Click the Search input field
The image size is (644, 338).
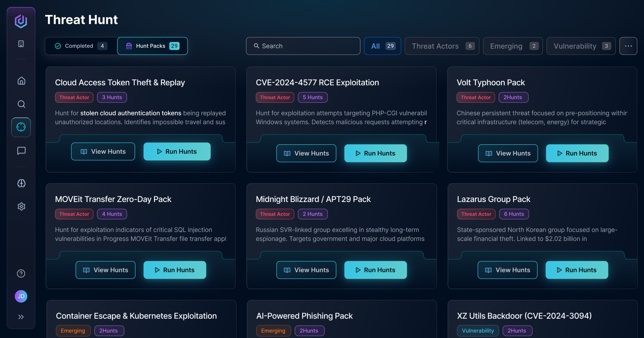tap(303, 46)
